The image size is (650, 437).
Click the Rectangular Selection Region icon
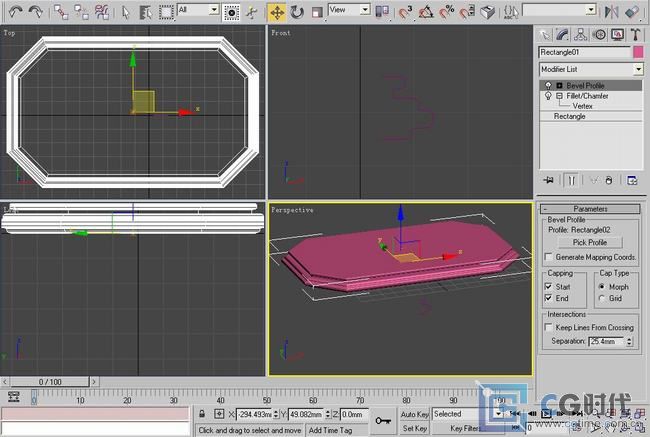tap(166, 12)
